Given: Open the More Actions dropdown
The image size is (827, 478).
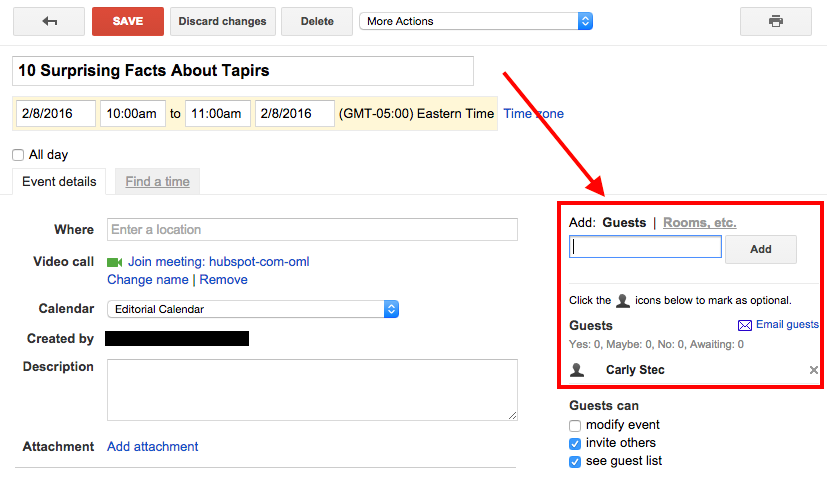Looking at the screenshot, I should (x=476, y=21).
